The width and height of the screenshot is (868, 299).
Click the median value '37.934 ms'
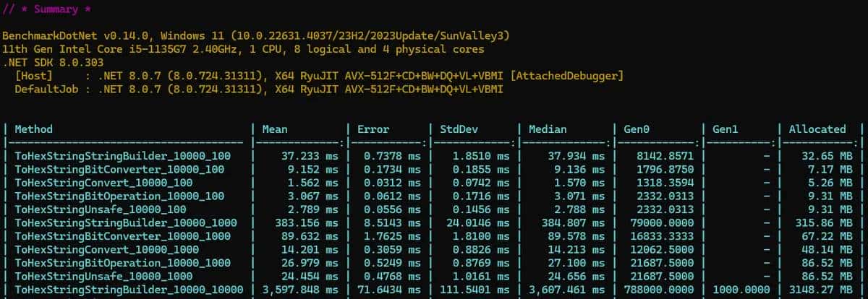coord(576,156)
